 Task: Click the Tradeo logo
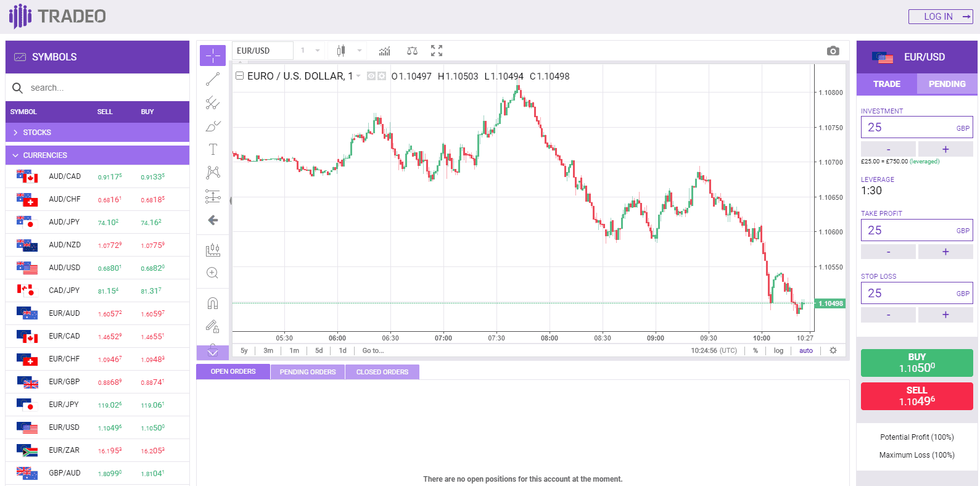(57, 16)
